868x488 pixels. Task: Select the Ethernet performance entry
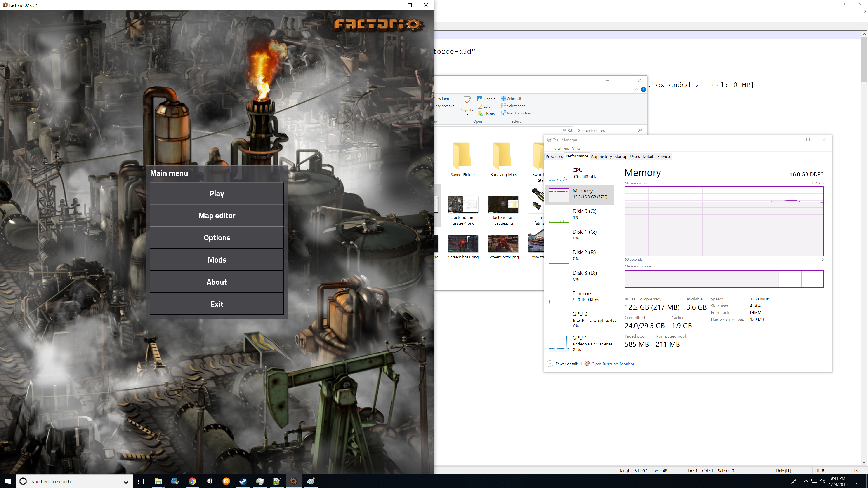point(580,297)
